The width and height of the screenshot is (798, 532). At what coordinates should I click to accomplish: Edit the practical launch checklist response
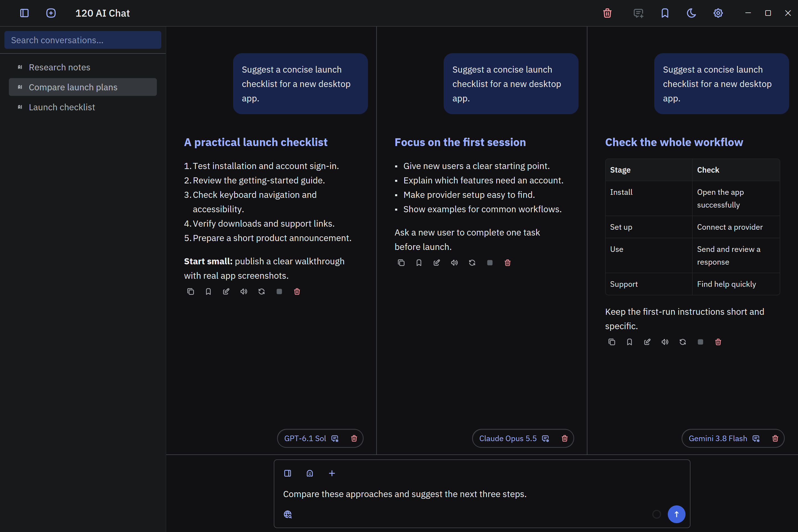226,291
